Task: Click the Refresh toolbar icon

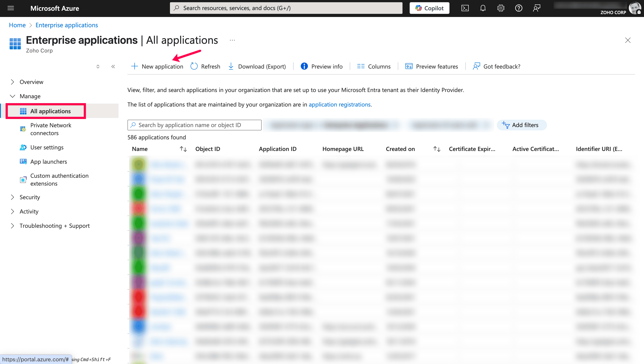Action: pyautogui.click(x=194, y=66)
